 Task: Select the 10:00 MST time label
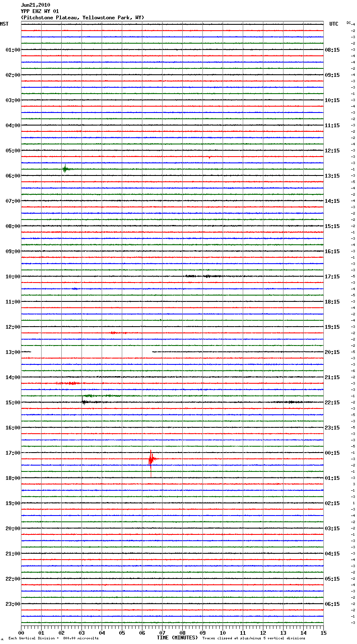point(13,277)
